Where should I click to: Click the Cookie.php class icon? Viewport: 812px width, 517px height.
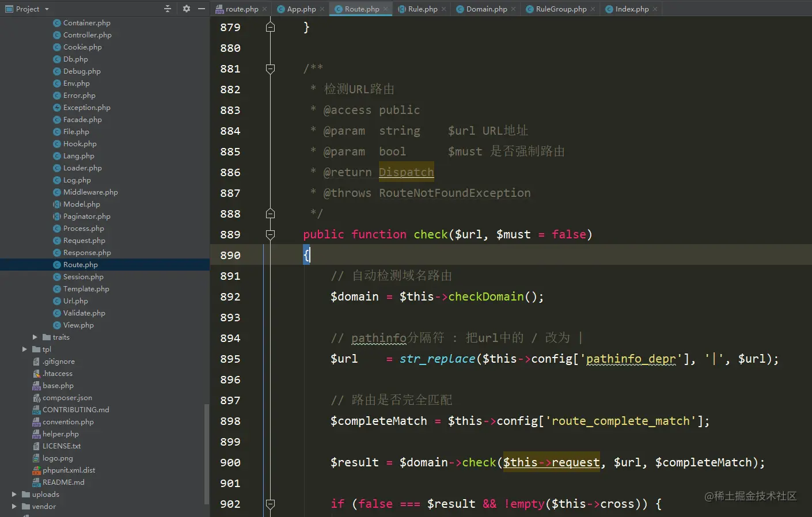(x=57, y=47)
